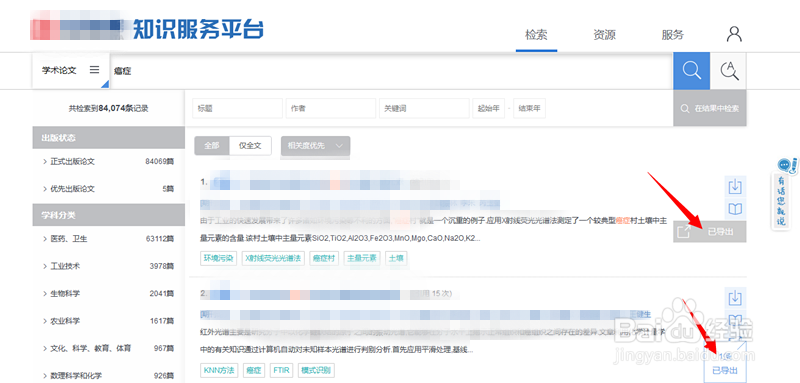This screenshot has width=800, height=383.
Task: Click the 癌症 keyword tag in second result
Action: pos(254,370)
